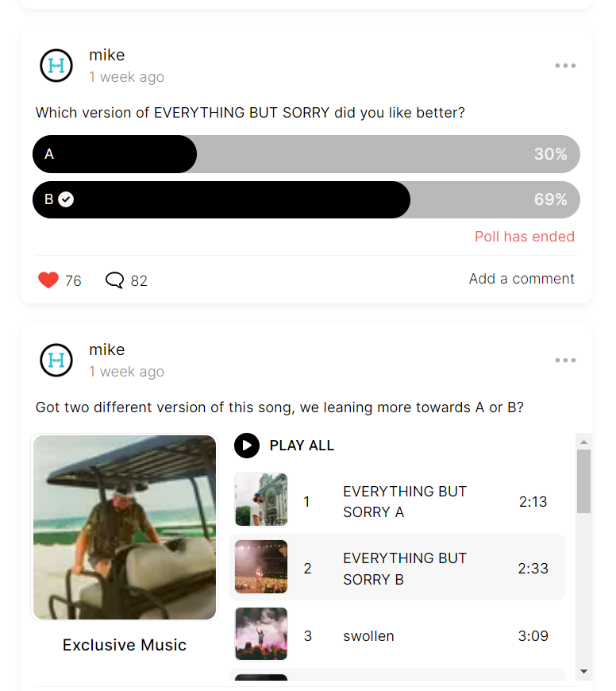Image resolution: width=616 pixels, height=691 pixels.
Task: Play all tracks with PLAY ALL button
Action: point(284,446)
